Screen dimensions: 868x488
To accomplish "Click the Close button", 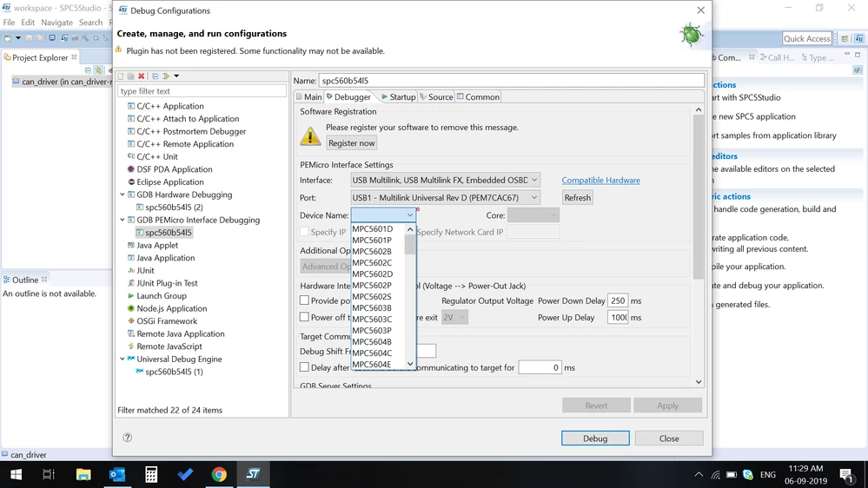I will 669,439.
